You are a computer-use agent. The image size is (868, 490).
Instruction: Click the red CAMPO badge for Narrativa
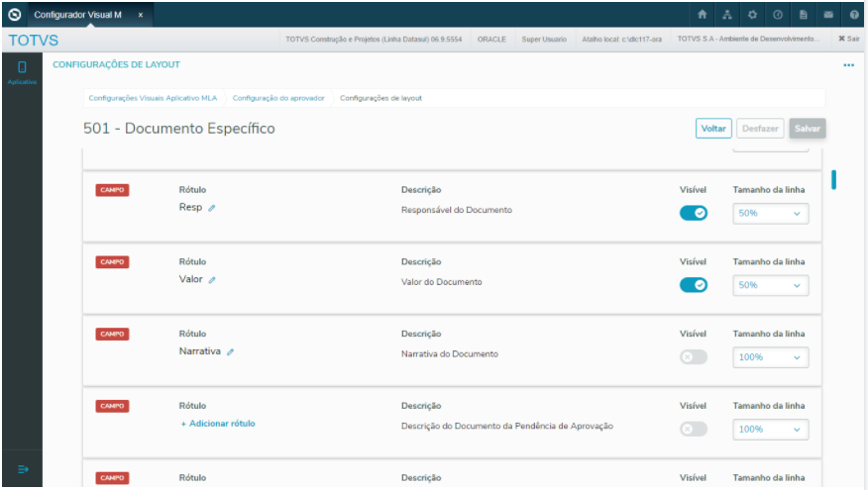coord(112,334)
